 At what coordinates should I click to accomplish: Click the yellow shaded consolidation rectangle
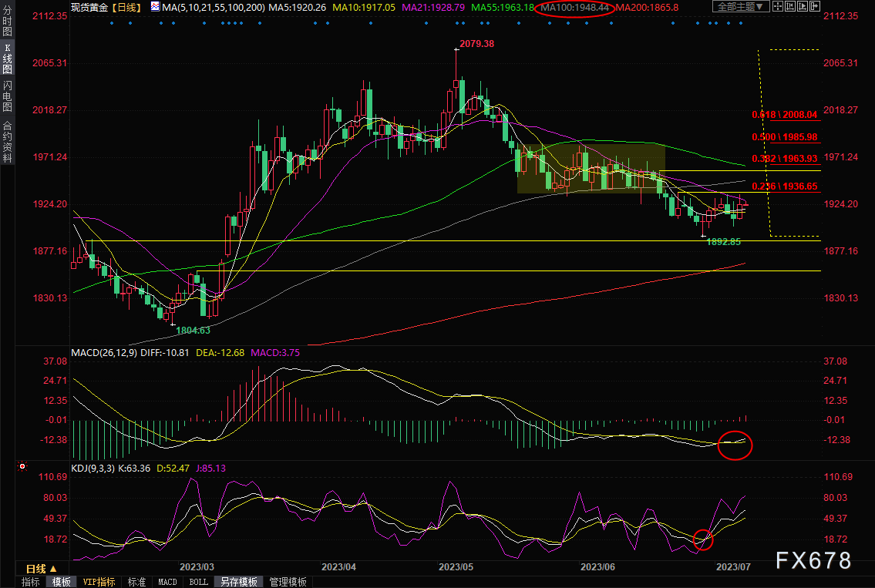click(591, 169)
